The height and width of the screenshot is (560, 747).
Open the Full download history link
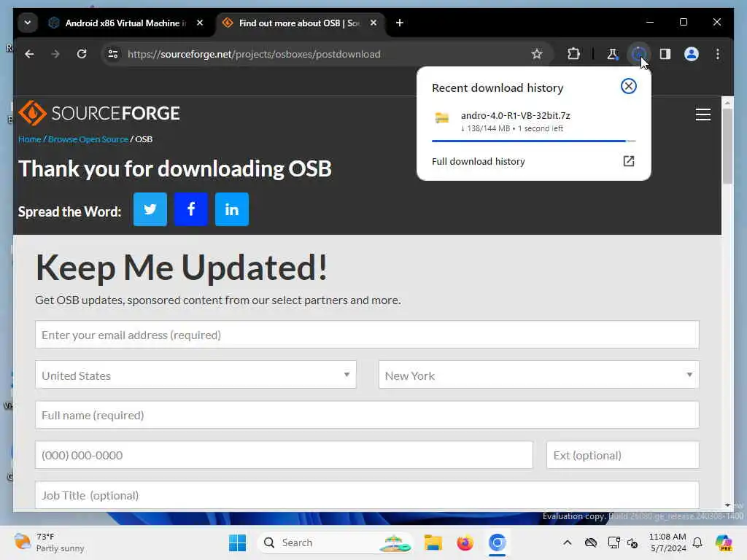479,161
